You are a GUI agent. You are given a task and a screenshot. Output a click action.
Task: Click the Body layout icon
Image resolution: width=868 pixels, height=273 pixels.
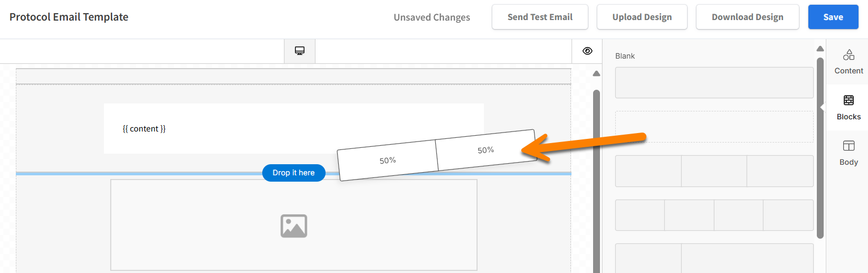848,146
